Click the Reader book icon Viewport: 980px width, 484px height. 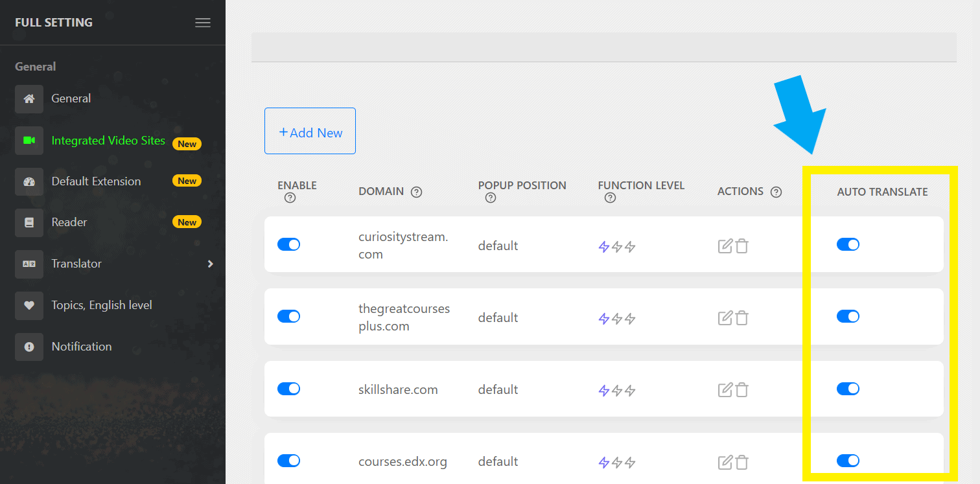tap(29, 222)
